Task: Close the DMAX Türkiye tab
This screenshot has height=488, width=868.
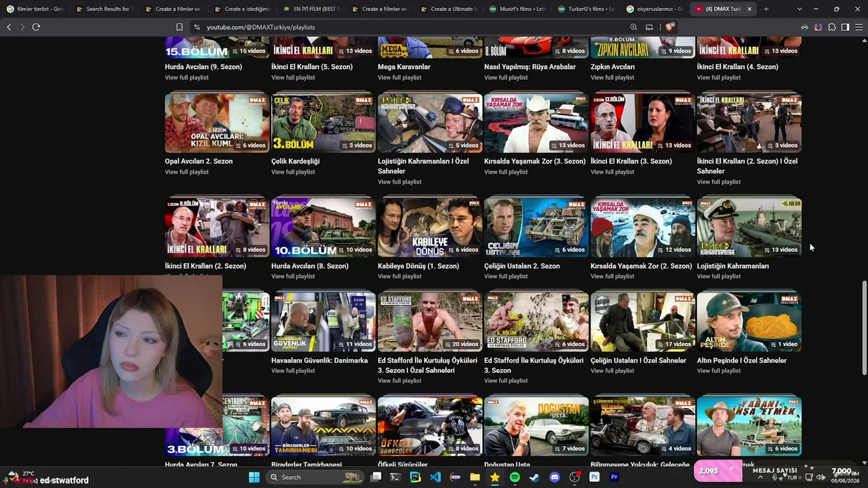Action: click(x=749, y=9)
